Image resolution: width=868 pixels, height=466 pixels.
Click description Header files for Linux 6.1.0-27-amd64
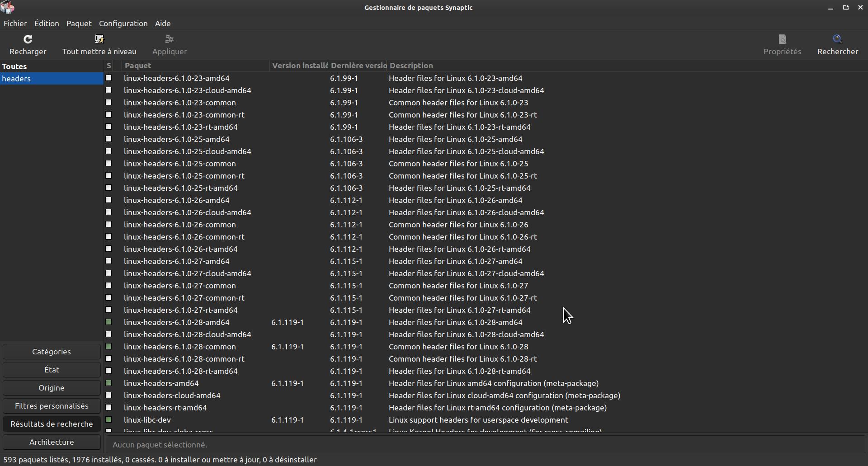455,261
